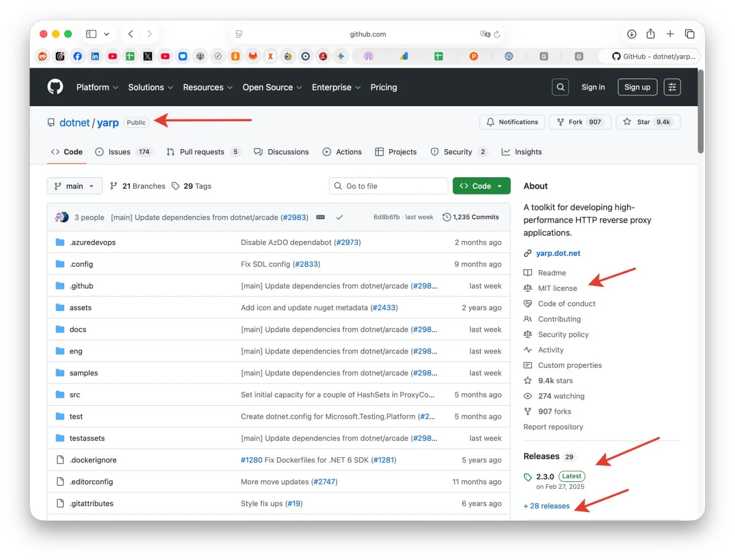Open the yarp.dot.net link
The height and width of the screenshot is (560, 735).
pos(558,253)
